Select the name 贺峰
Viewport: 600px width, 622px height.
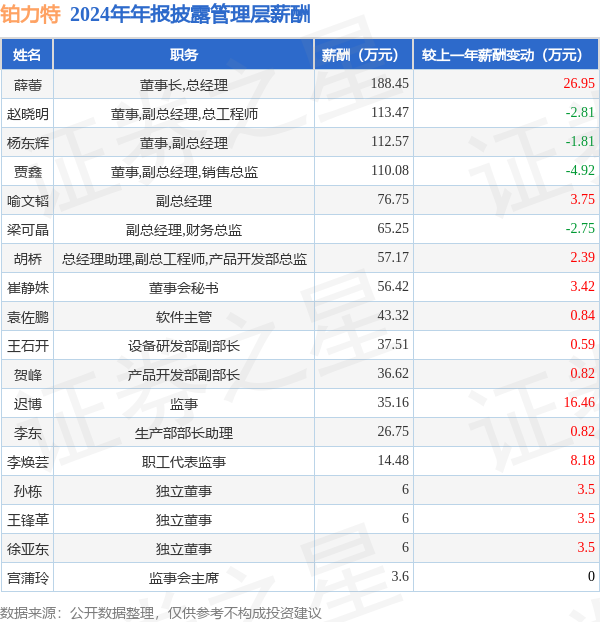pos(27,375)
